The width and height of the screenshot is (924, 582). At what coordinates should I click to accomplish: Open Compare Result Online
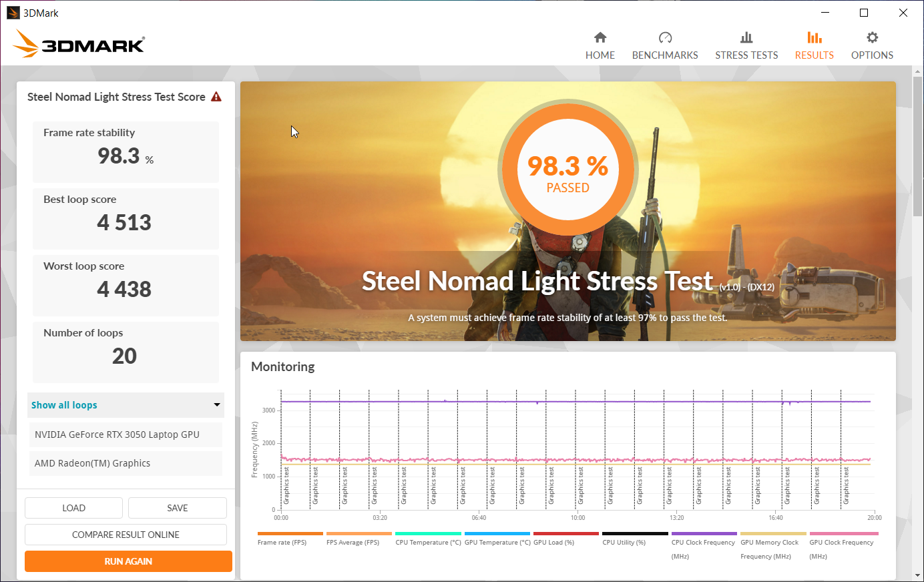(126, 535)
